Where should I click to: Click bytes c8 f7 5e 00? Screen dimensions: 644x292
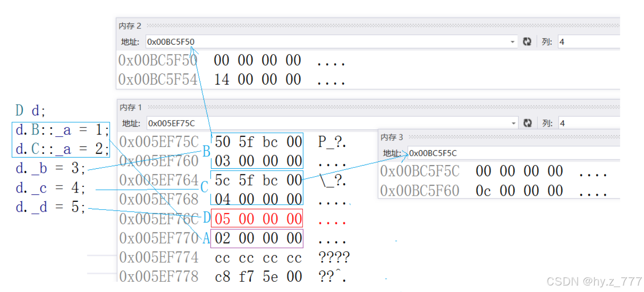click(259, 276)
